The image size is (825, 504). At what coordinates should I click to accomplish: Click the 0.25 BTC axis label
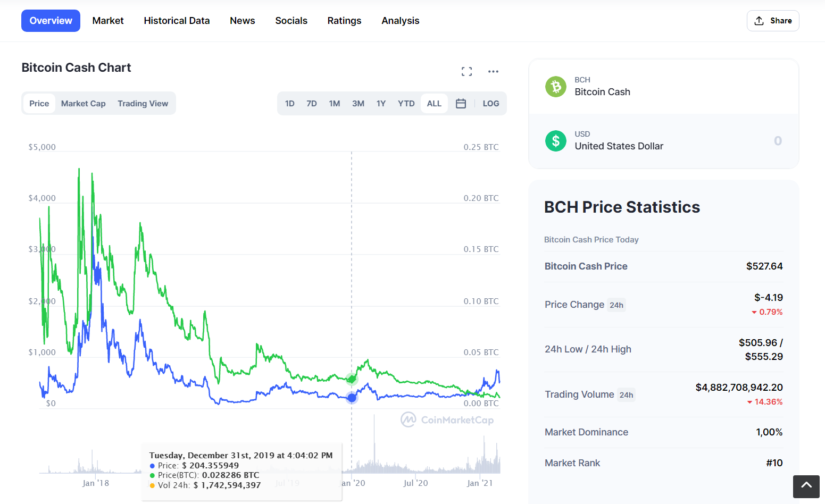pyautogui.click(x=481, y=147)
